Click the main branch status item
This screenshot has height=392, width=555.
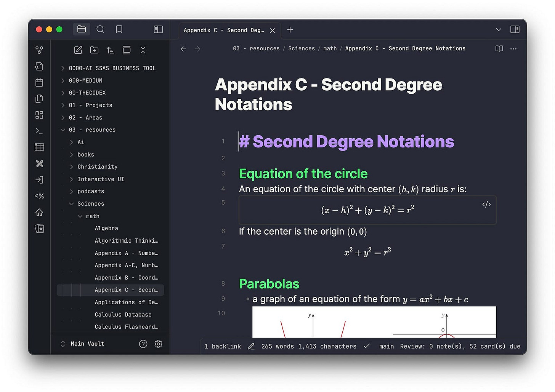click(387, 346)
